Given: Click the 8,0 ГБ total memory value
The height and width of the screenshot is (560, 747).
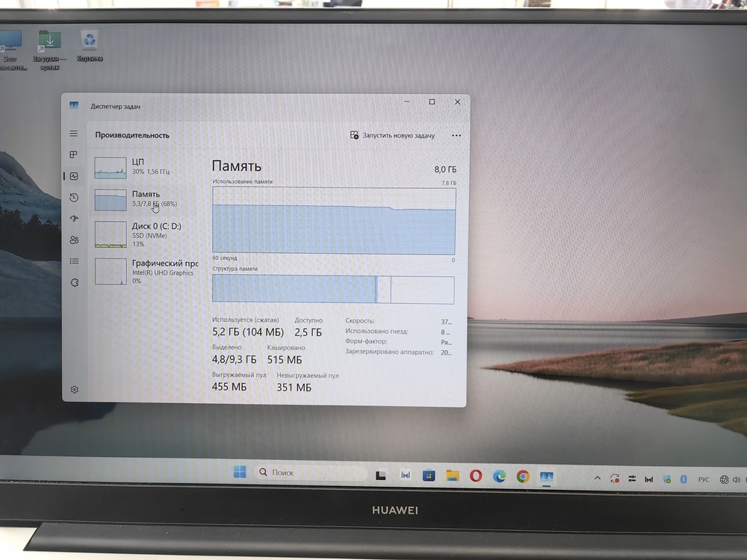Looking at the screenshot, I should pos(445,169).
